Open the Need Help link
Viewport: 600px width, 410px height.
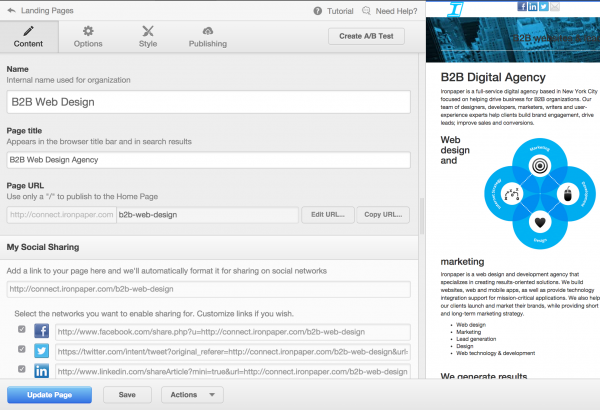coord(396,11)
